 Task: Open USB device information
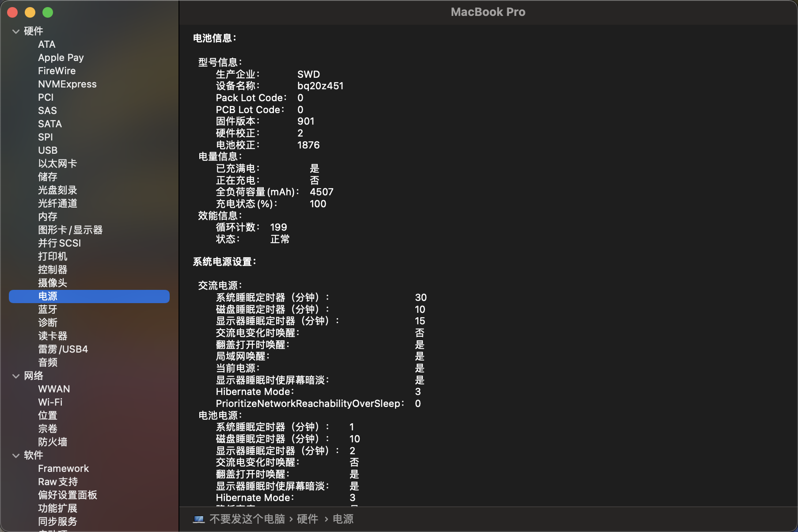tap(48, 151)
